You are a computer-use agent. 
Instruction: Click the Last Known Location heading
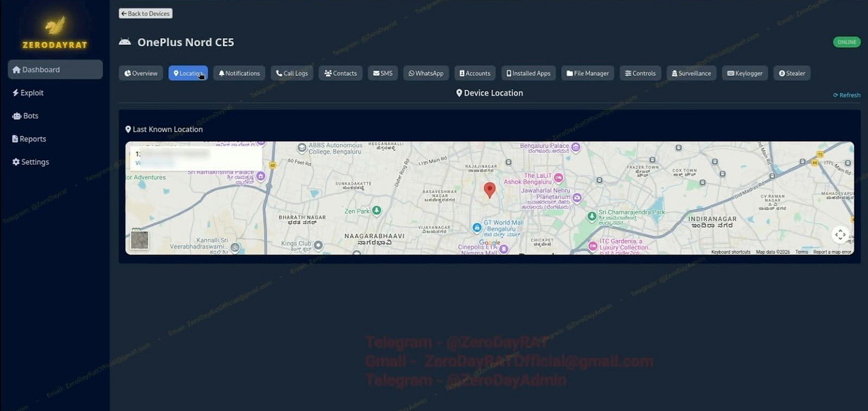click(x=164, y=129)
